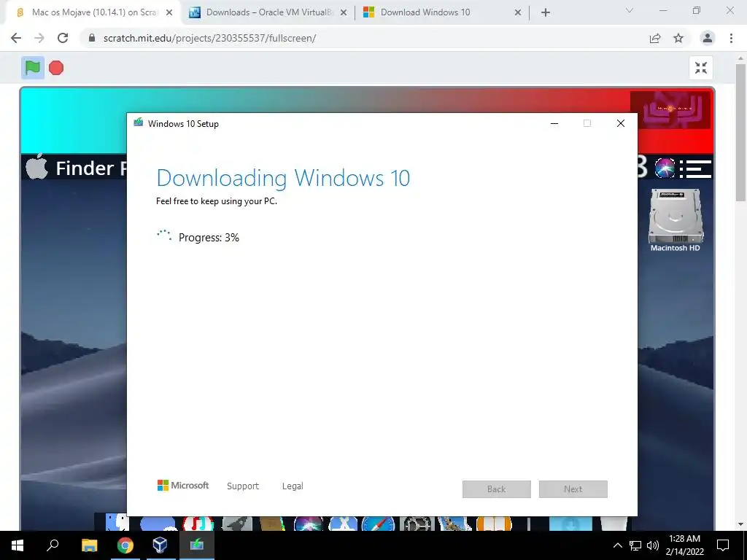
Task: Open Chrome's three-dot menu
Action: point(731,38)
